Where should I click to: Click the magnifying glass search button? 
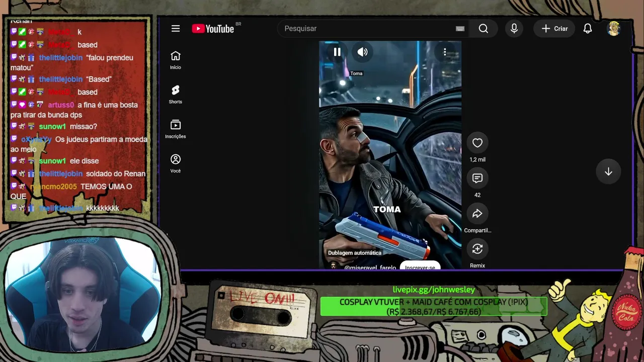coord(484,29)
